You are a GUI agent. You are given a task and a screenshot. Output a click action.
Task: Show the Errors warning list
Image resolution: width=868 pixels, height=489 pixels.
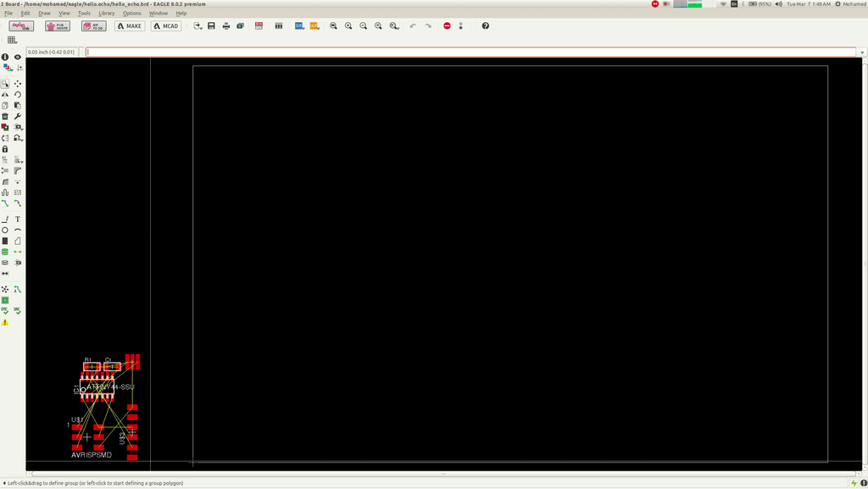pos(5,322)
